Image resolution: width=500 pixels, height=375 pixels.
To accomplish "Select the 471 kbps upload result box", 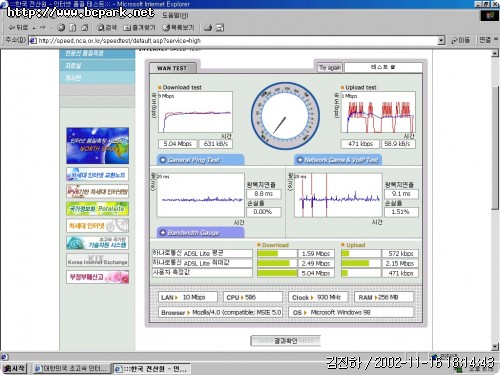I will coord(360,144).
